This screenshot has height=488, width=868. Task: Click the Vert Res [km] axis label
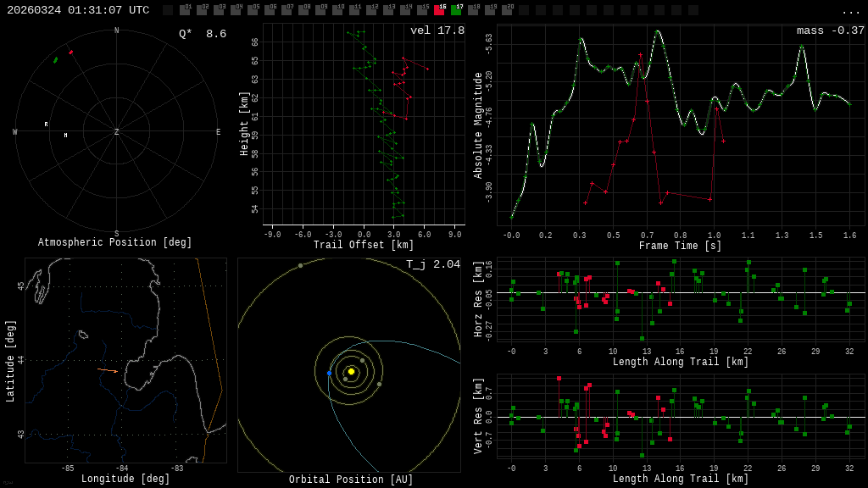click(x=478, y=416)
